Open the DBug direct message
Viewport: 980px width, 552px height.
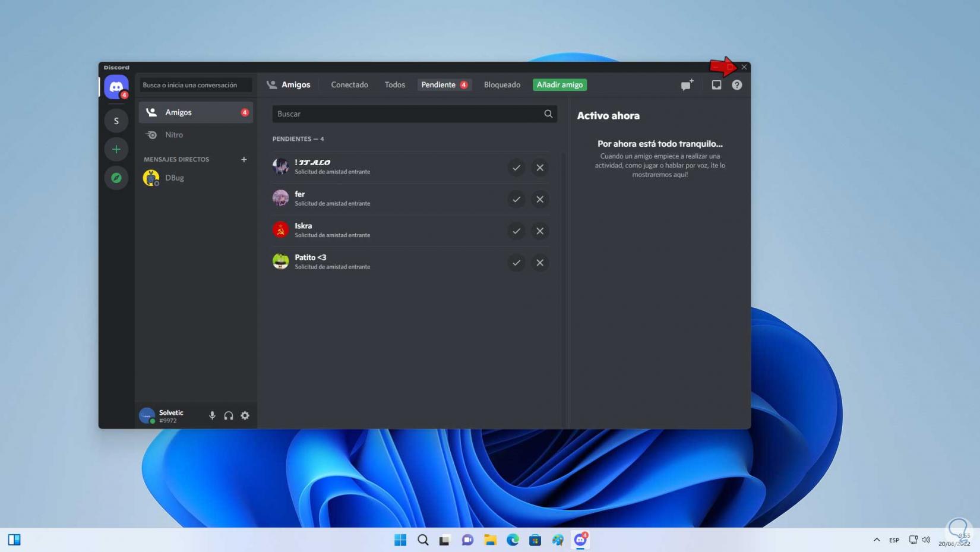pyautogui.click(x=196, y=178)
